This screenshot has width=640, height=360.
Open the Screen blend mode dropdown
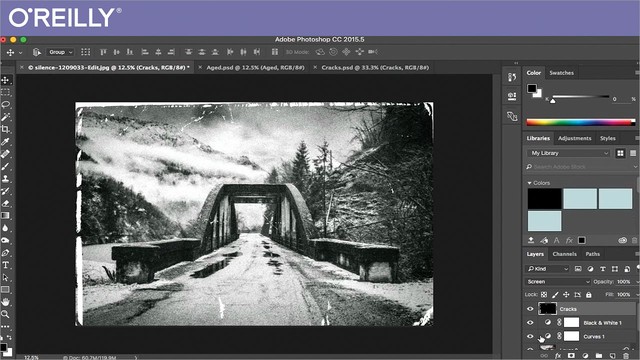558,282
